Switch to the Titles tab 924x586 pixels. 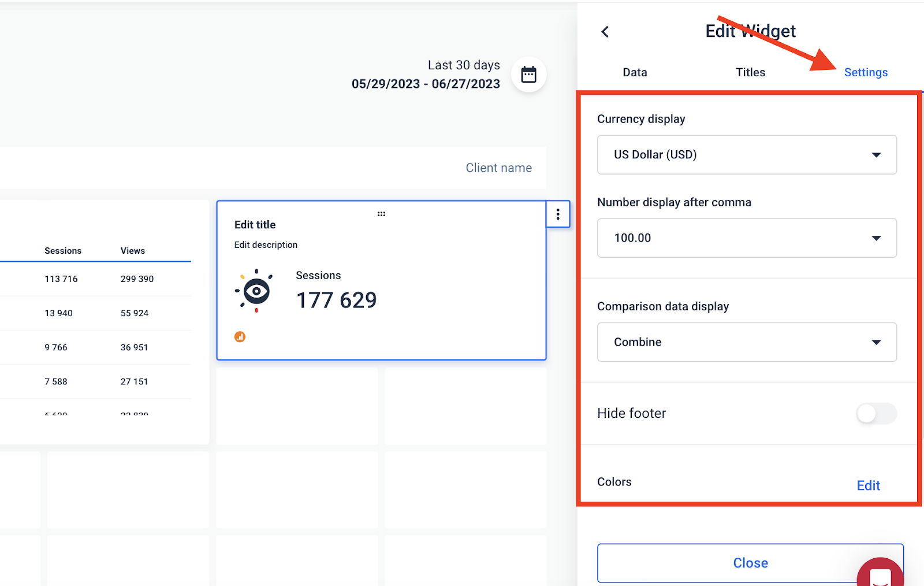(750, 72)
